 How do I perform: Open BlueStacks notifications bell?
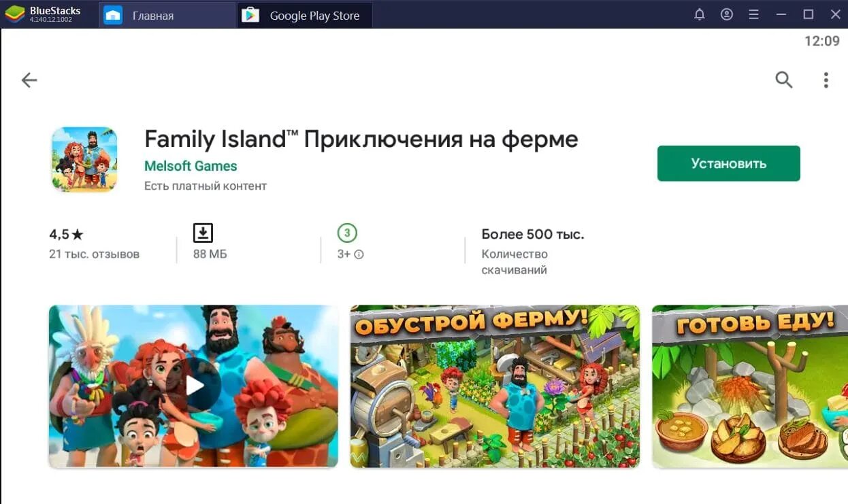click(x=699, y=14)
